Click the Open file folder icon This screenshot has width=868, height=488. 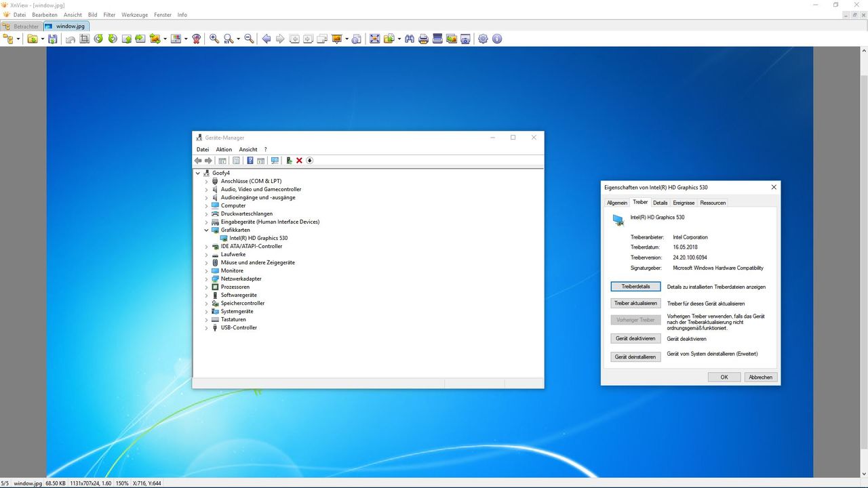pos(32,39)
